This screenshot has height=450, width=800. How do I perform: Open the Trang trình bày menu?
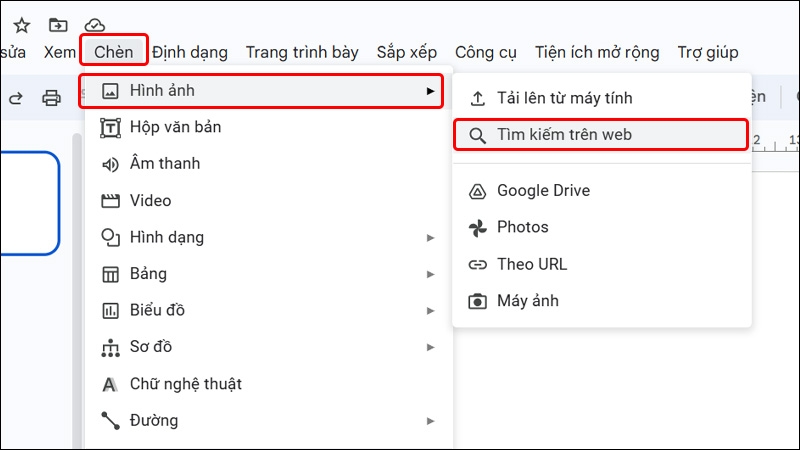302,52
